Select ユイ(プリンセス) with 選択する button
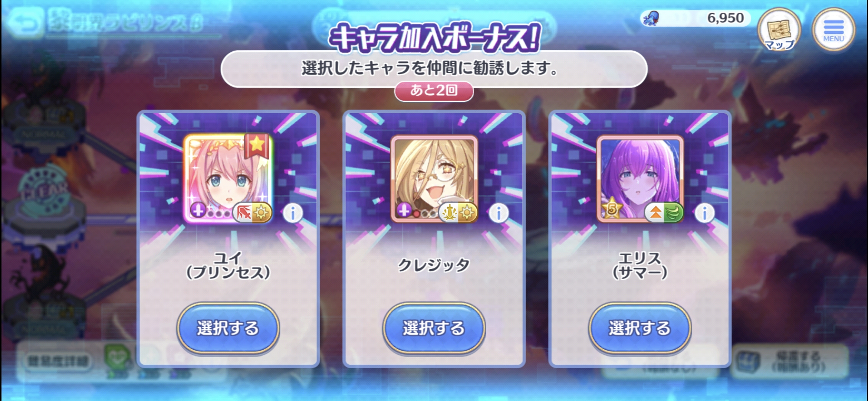 tap(228, 328)
